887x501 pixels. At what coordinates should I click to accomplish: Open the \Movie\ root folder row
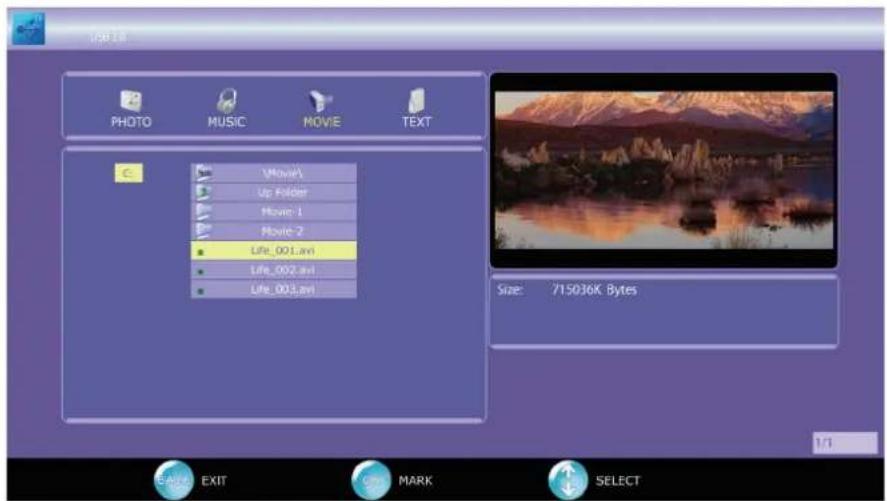coord(274,173)
